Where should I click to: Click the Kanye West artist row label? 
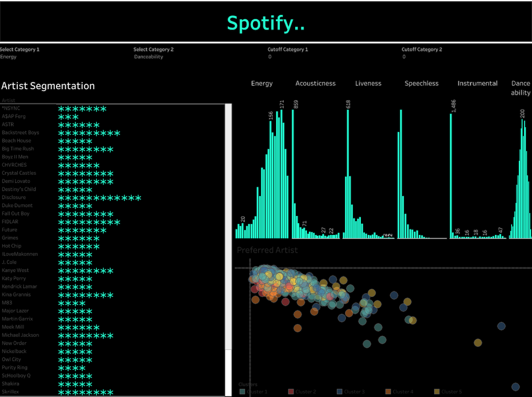click(15, 270)
